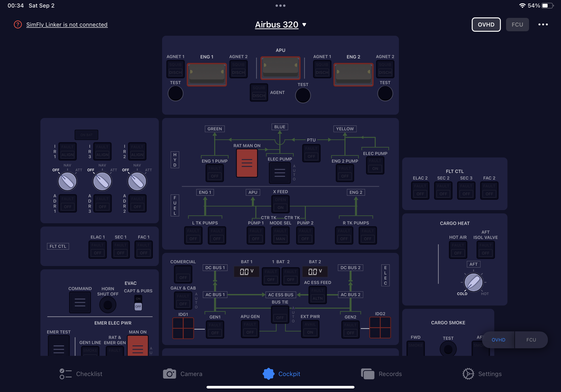This screenshot has width=561, height=392.
Task: Toggle the PTU pushbutton
Action: [x=311, y=153]
